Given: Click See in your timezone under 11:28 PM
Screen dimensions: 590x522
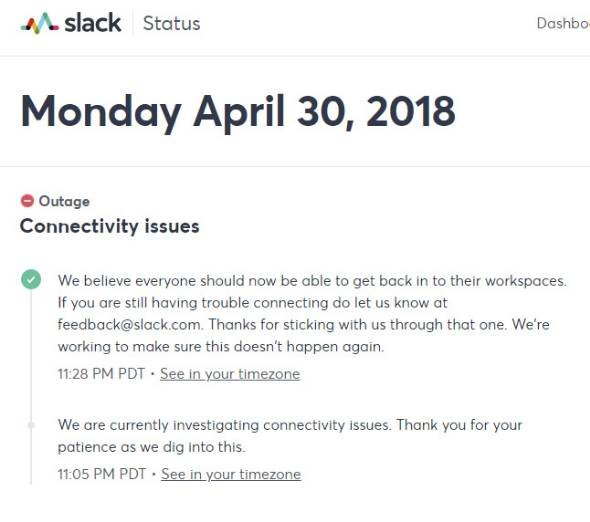Looking at the screenshot, I should pyautogui.click(x=230, y=374).
